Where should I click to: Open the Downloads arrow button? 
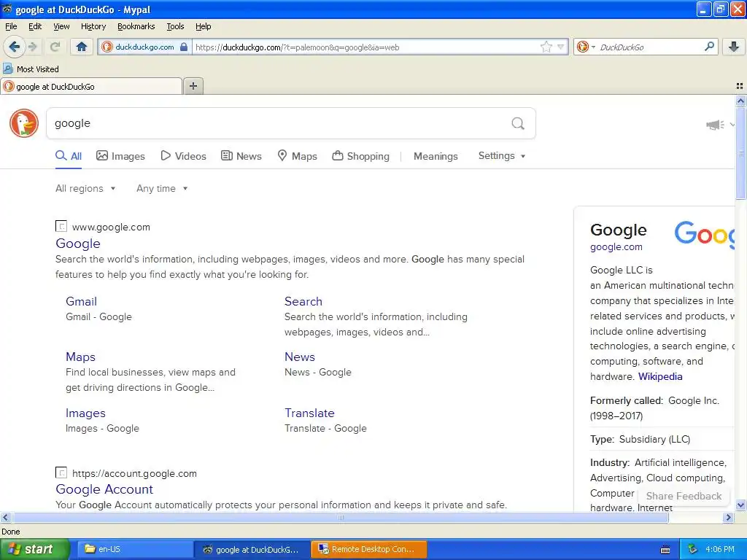tap(734, 47)
